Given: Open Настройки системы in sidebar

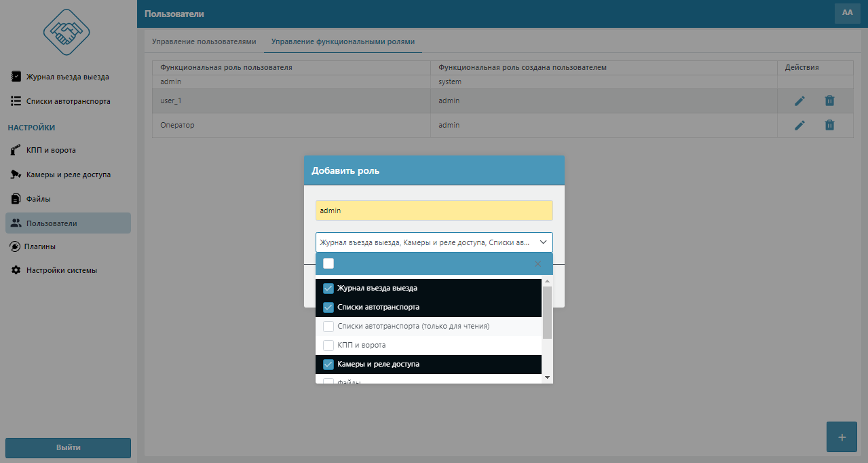Looking at the screenshot, I should [62, 270].
